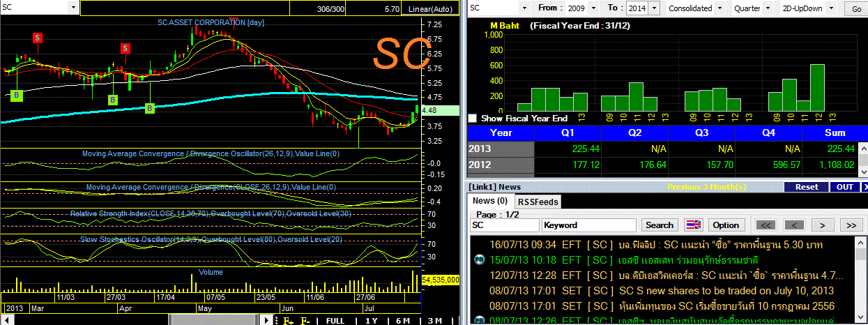Open news 12/07/13 12:28 EFT item

[663, 275]
